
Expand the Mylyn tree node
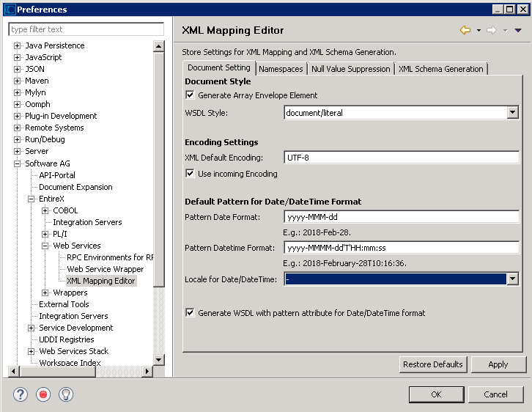point(17,92)
